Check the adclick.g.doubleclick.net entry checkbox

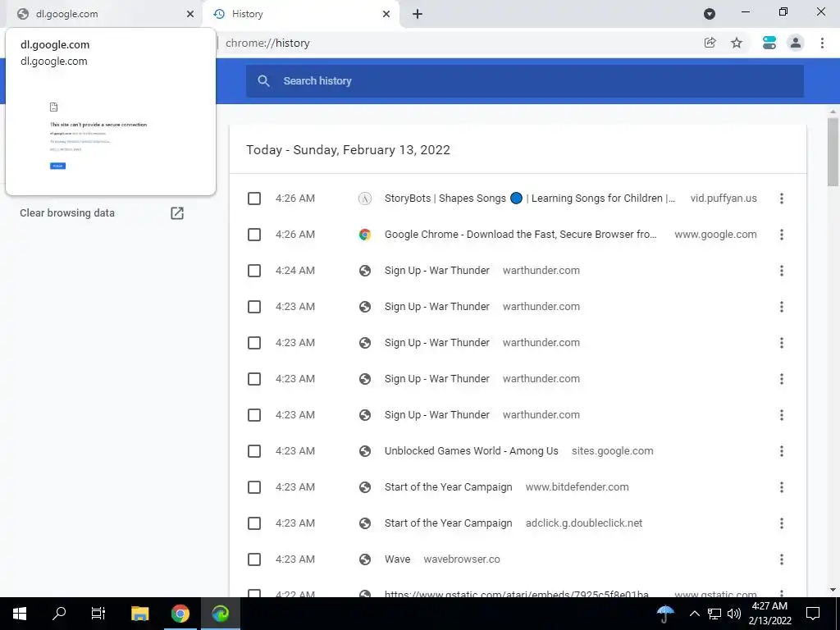point(254,523)
